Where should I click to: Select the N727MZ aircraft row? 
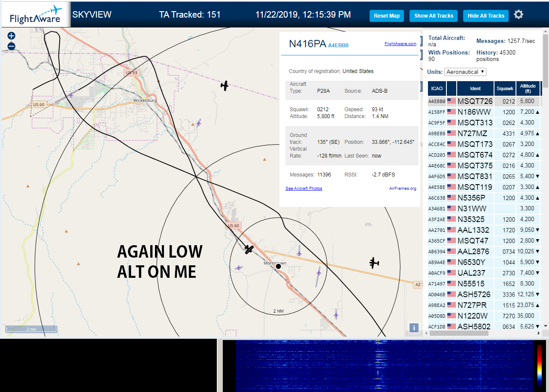[x=484, y=134]
